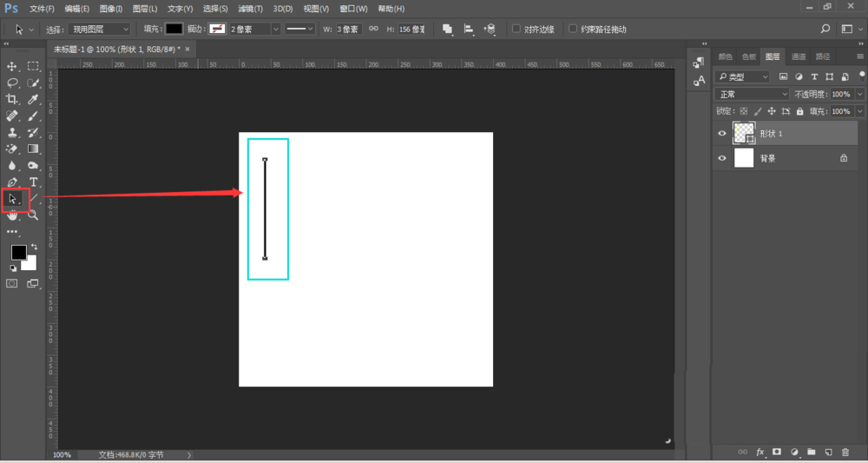Select the Move tool
The image size is (868, 463).
(12, 66)
